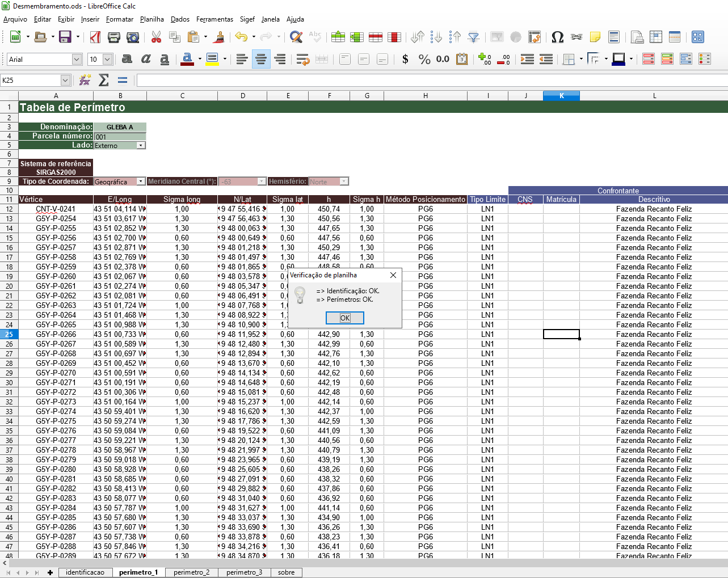Open the Name Box K25 dropdown
728x578 pixels.
click(x=65, y=81)
